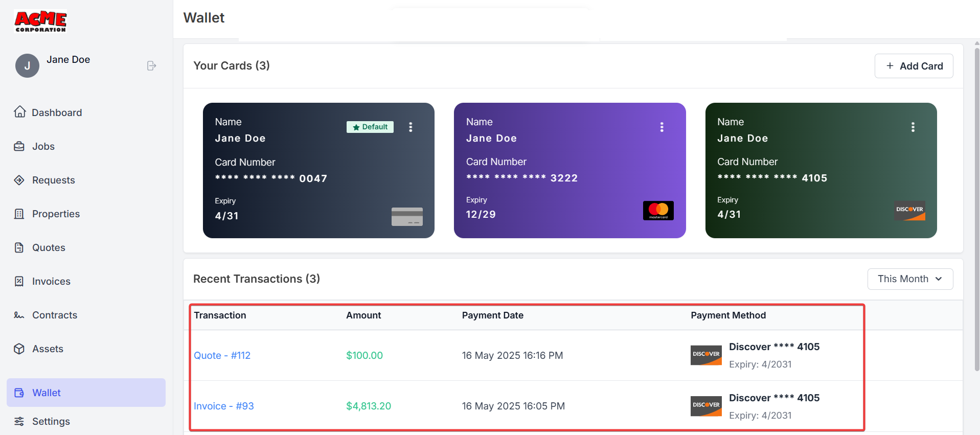Screen dimensions: 980x435
Task: Click Discover logo in Invoice #93 row
Action: pos(706,406)
